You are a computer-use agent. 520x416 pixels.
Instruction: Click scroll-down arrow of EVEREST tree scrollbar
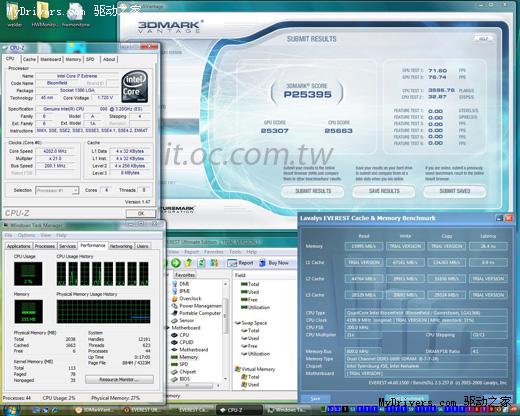(x=226, y=379)
